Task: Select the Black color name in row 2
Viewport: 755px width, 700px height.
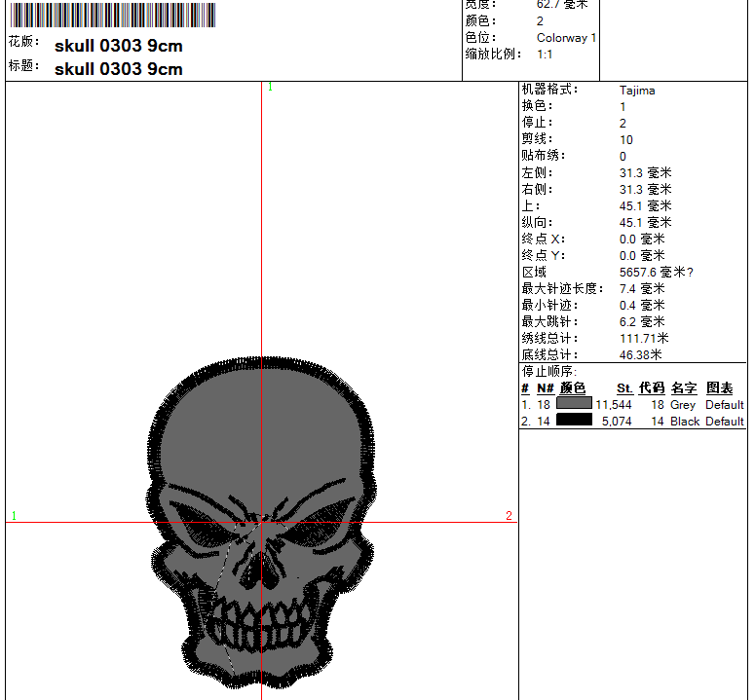Action: tap(685, 422)
